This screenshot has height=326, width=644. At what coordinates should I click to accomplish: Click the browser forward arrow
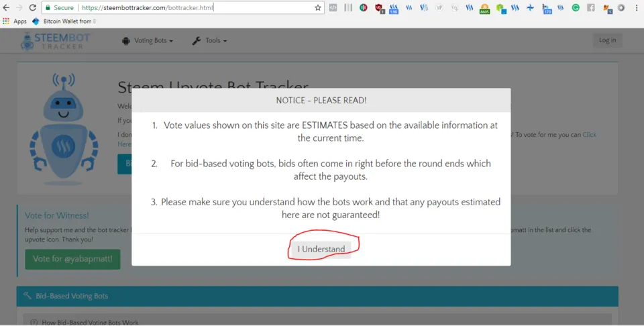(19, 7)
